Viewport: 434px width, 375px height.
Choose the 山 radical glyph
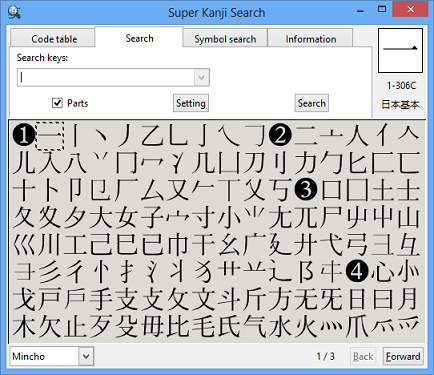pos(409,217)
